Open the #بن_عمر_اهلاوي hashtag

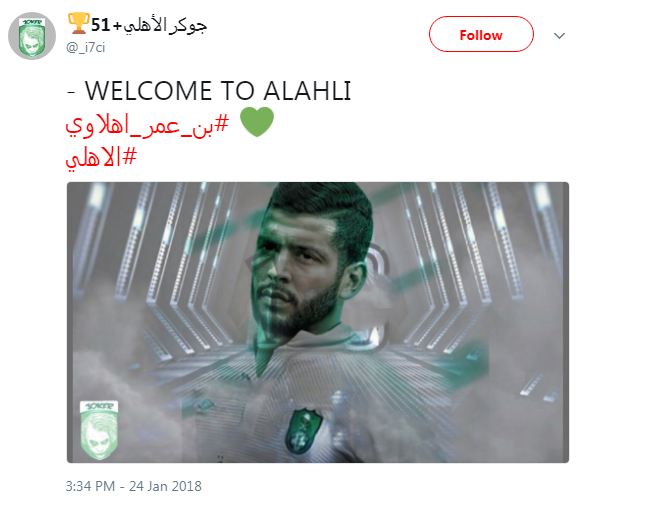[147, 125]
